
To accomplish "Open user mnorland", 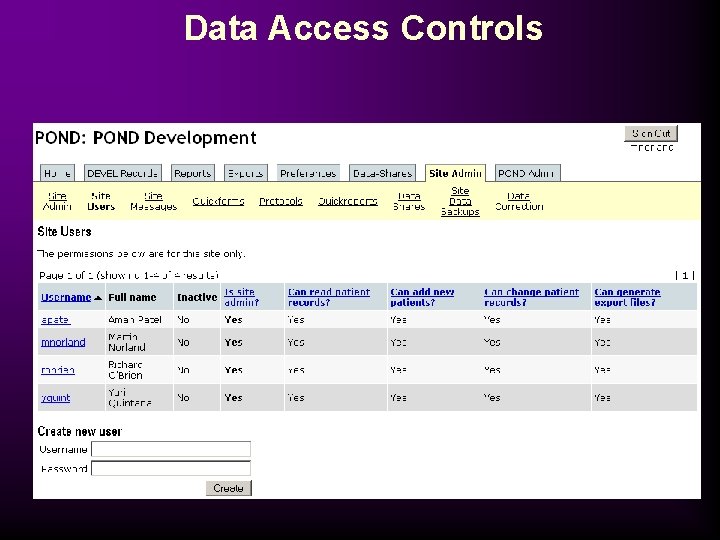I will [63, 342].
